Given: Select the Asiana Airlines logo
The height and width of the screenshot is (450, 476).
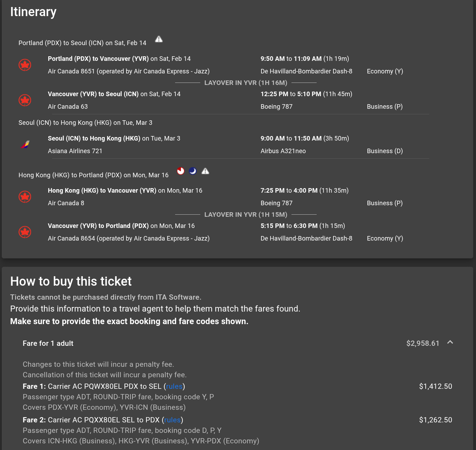Looking at the screenshot, I should tap(25, 144).
